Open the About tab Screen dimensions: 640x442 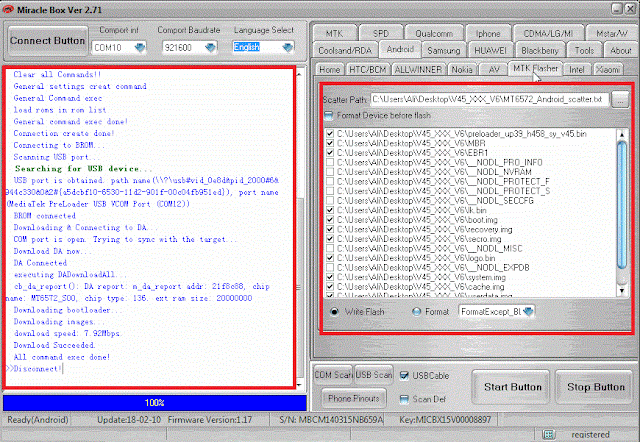(x=620, y=51)
